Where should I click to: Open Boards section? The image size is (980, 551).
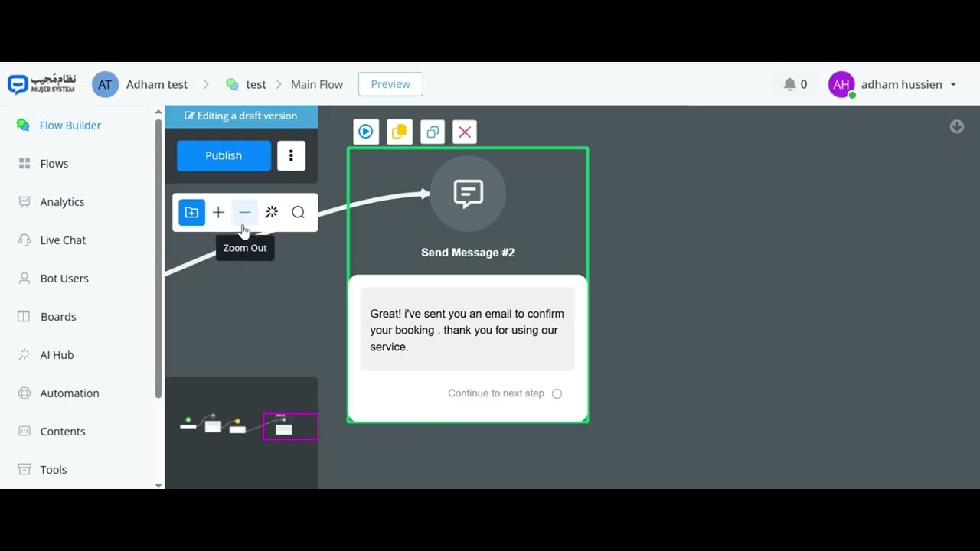click(58, 317)
